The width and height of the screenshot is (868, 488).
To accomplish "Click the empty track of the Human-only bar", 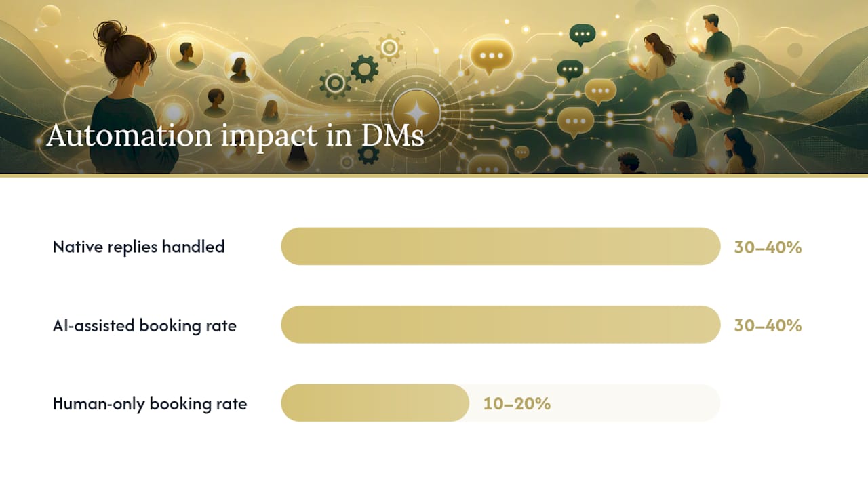I will (x=637, y=403).
